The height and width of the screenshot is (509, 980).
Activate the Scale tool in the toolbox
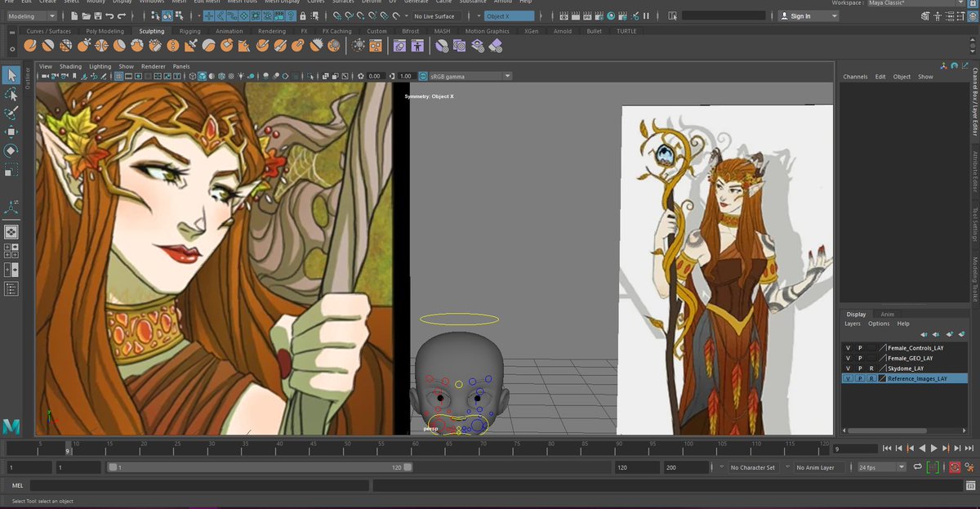[11, 169]
